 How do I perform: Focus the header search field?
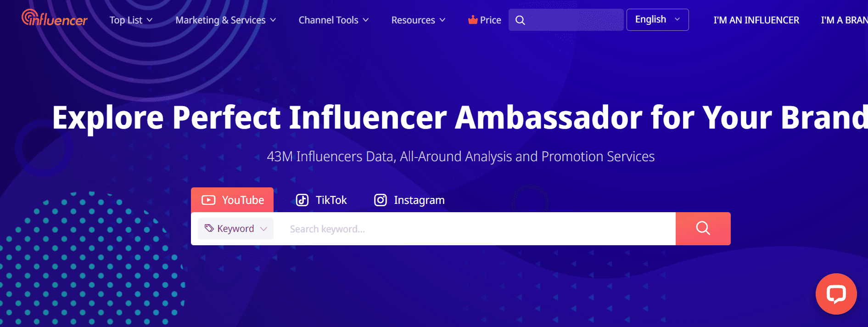coord(566,20)
